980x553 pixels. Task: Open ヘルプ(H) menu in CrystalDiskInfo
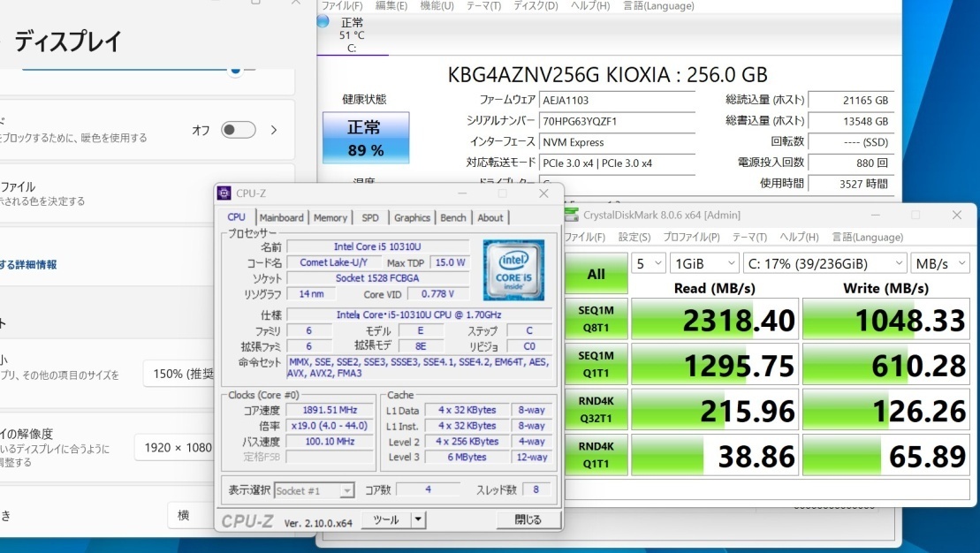pos(590,5)
